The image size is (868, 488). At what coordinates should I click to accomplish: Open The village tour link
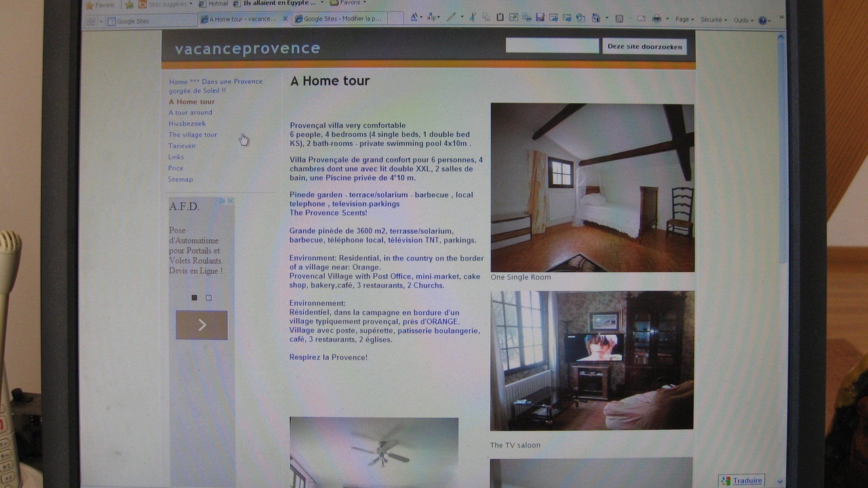[193, 134]
